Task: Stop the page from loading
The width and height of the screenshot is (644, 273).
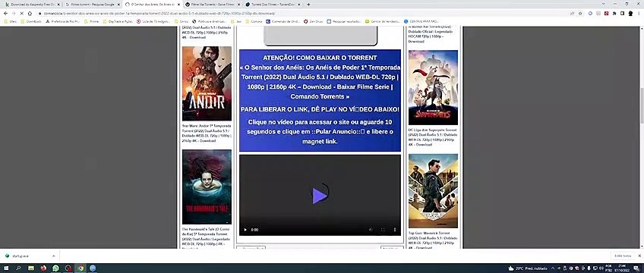Action: pos(22,13)
